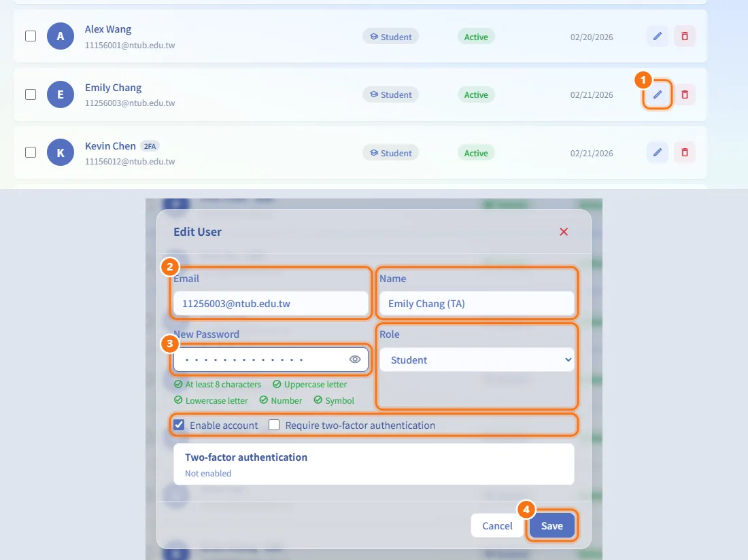The image size is (748, 560).
Task: Cancel the Edit User dialog
Action: pyautogui.click(x=497, y=526)
